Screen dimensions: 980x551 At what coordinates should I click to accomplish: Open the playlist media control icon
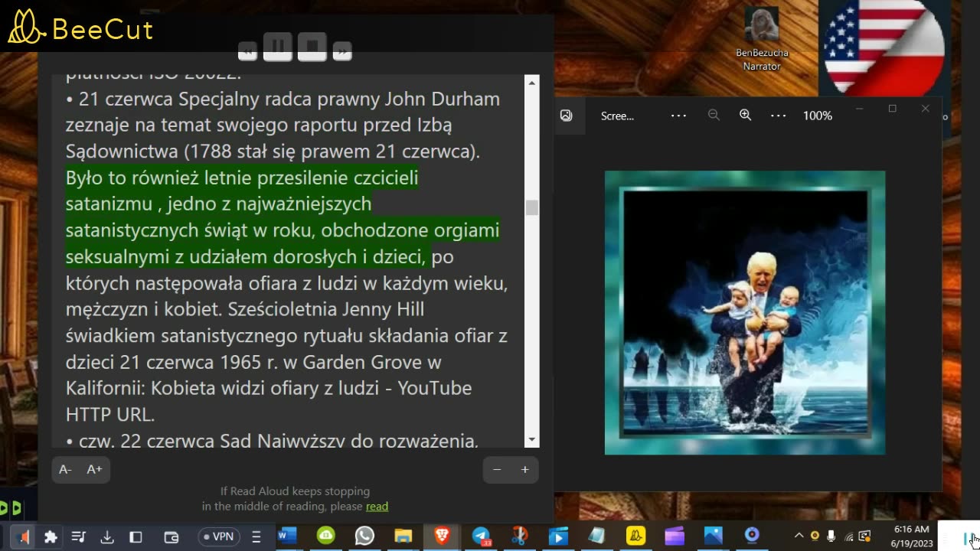[x=78, y=537]
